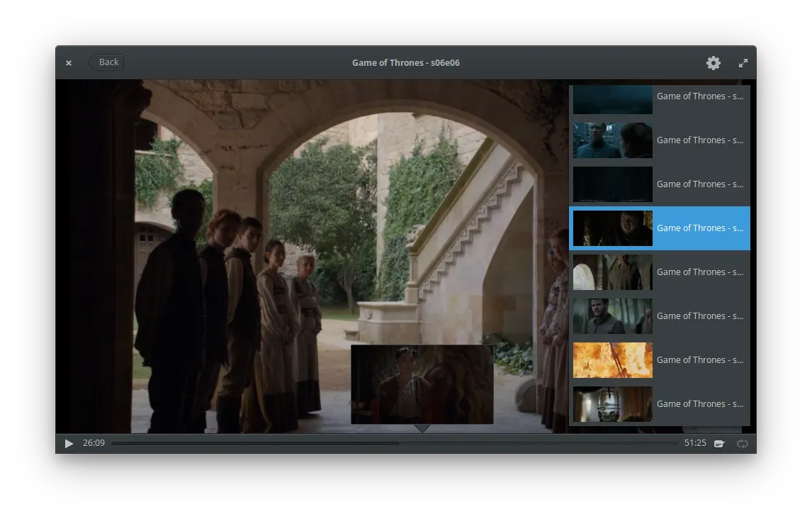
Task: Seek midway along the progress bar
Action: click(x=397, y=443)
